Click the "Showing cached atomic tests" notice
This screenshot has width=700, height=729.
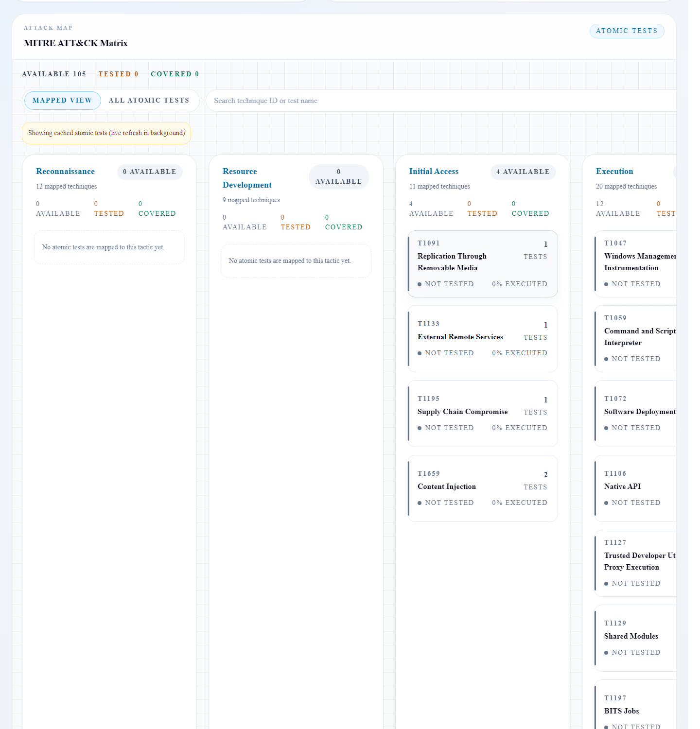106,133
